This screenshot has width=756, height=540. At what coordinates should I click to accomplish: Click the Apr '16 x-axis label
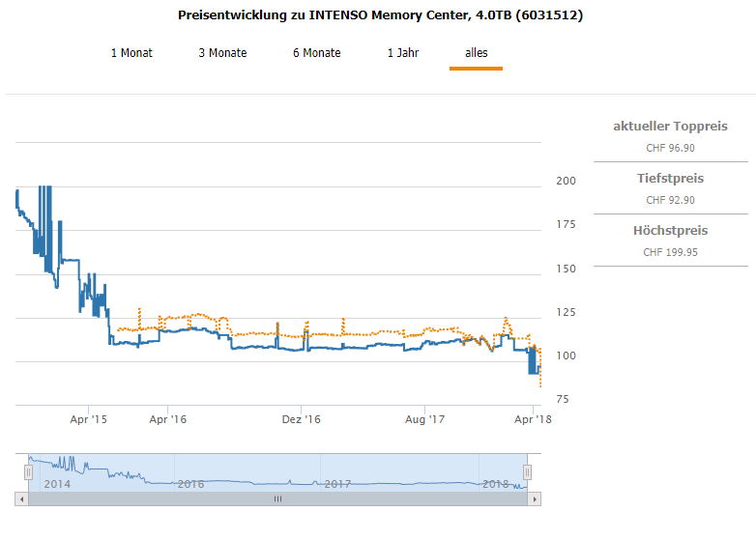168,419
